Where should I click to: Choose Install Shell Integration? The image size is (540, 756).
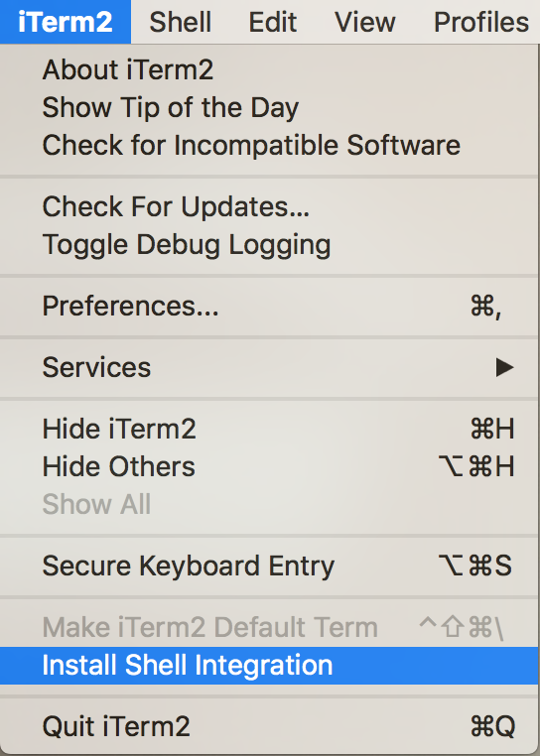(x=270, y=666)
